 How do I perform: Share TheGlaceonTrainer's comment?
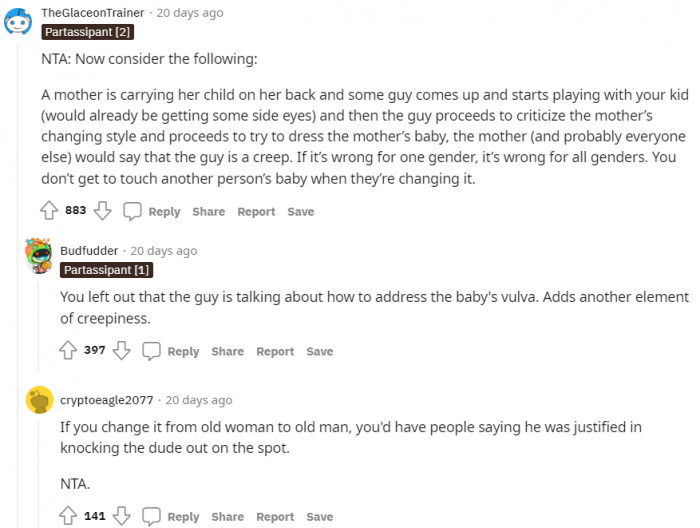pos(208,211)
